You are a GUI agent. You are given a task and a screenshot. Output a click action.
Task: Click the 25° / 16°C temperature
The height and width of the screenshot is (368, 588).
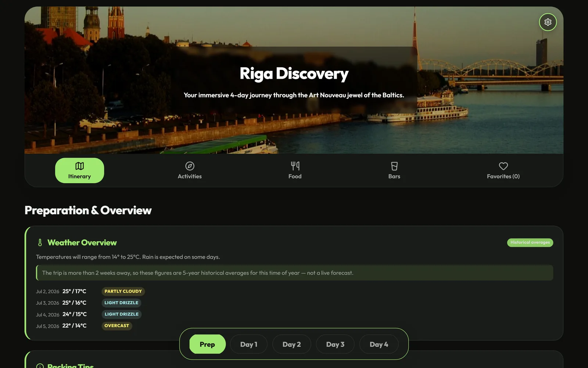74,303
